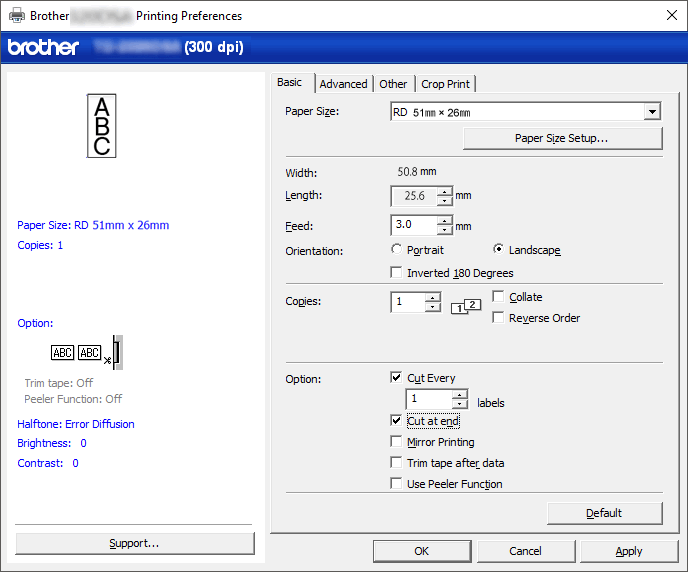Image resolution: width=688 pixels, height=572 pixels.
Task: Click the Brother logo in header
Action: coord(43,47)
